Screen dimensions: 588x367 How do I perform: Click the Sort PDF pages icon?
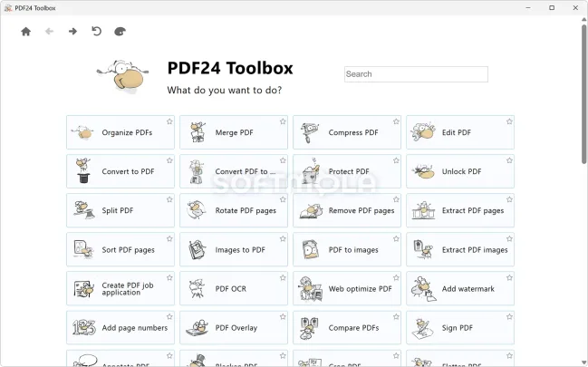[x=83, y=249]
